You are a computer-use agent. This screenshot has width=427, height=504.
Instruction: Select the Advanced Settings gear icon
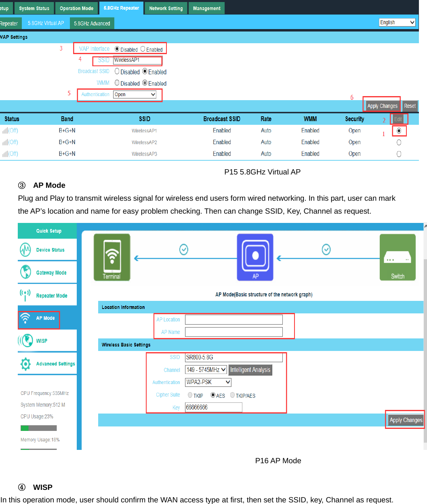pos(25,363)
